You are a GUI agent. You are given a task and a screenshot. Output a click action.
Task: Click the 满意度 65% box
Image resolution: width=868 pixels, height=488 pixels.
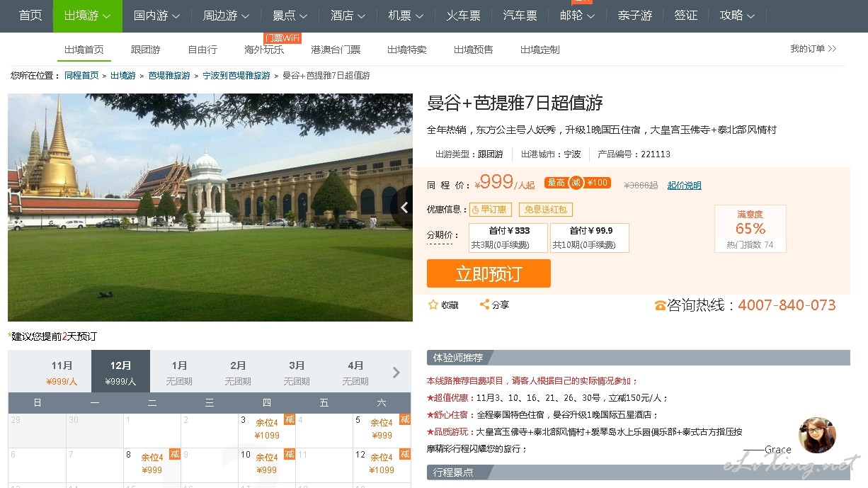[750, 229]
